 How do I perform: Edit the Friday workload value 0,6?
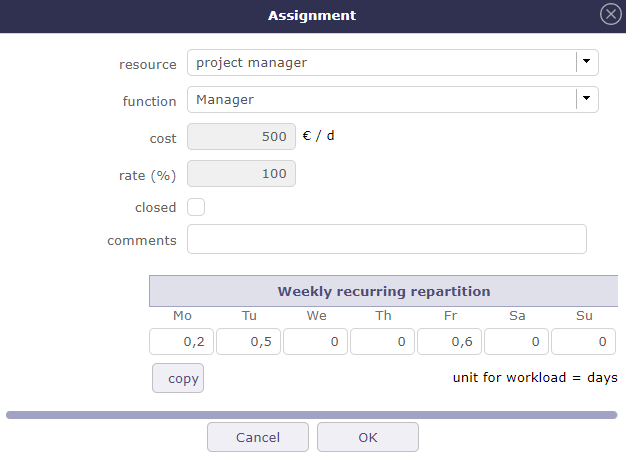450,342
